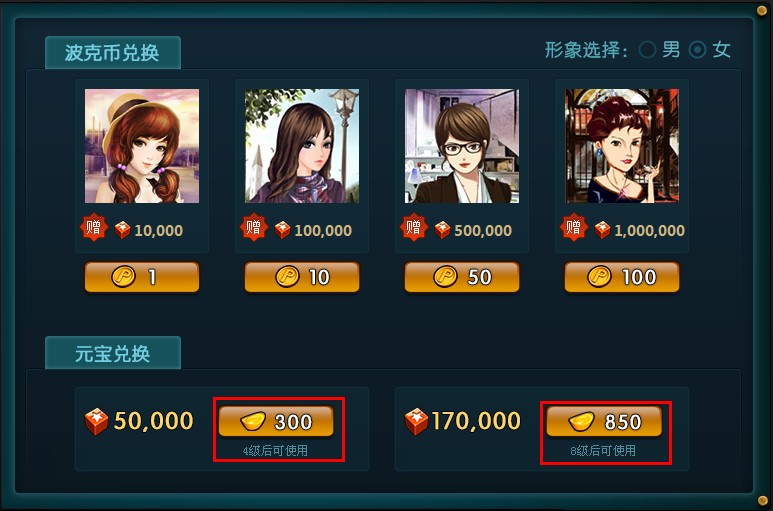
Task: Click the 赠 gift badge beside 100,000
Action: click(253, 228)
